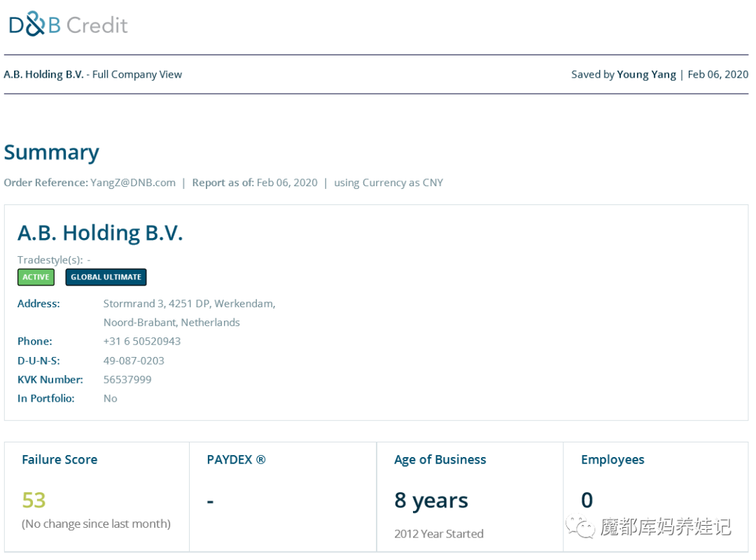Click the Full Company View header text
Image resolution: width=756 pixels, height=560 pixels.
tap(136, 74)
